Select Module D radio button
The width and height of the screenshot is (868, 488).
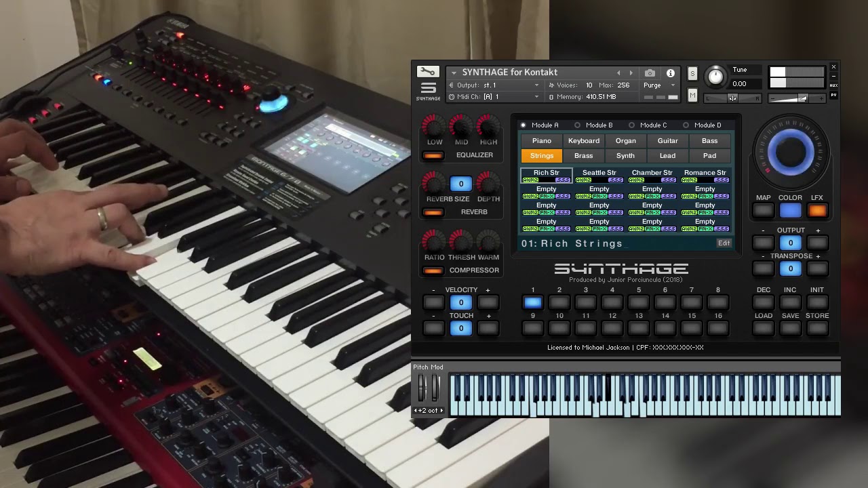click(x=686, y=125)
